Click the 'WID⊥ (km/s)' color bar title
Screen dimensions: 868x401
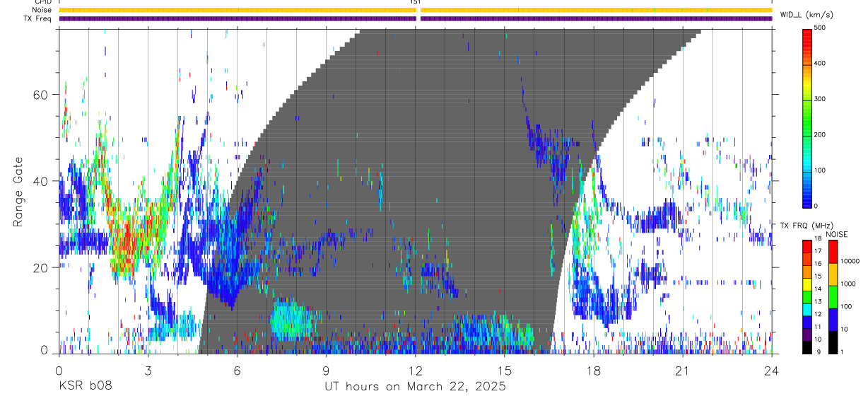[807, 15]
